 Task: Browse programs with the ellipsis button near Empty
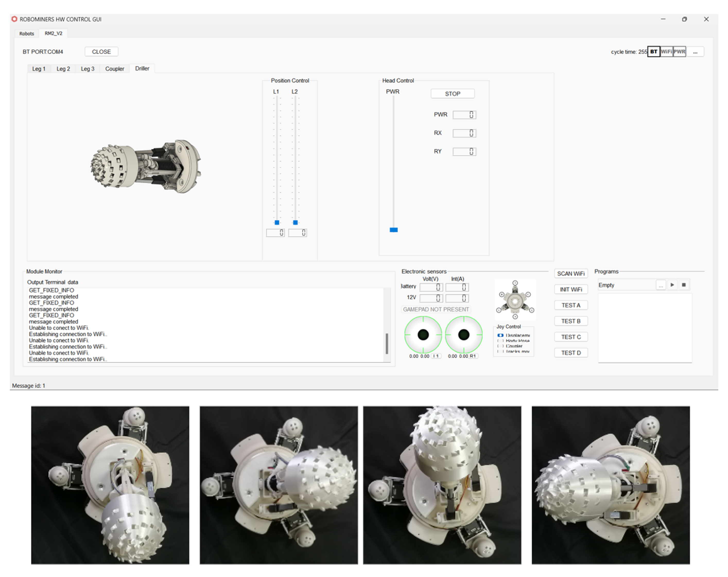click(x=661, y=286)
